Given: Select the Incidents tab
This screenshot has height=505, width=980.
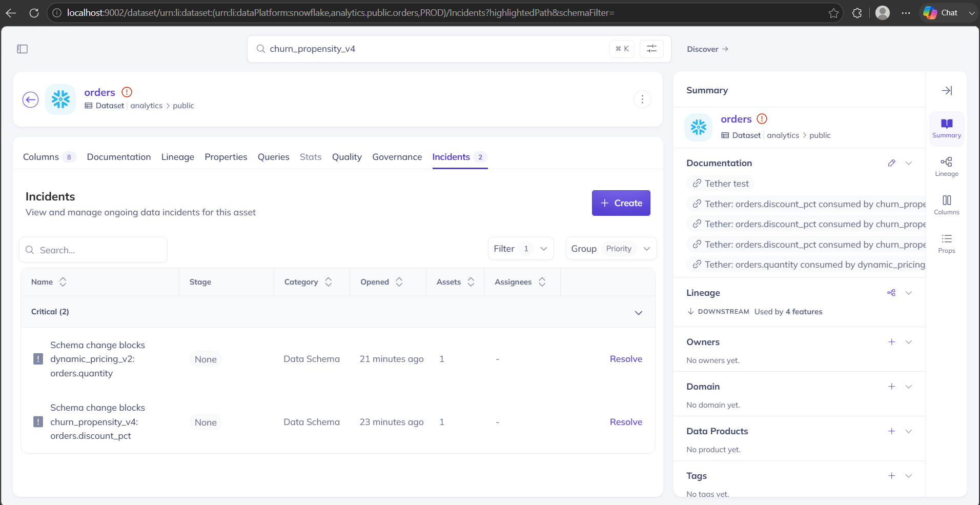Looking at the screenshot, I should pos(460,157).
